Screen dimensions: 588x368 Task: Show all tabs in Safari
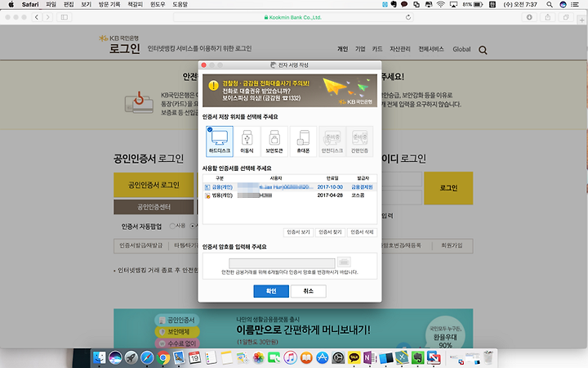[x=566, y=17]
